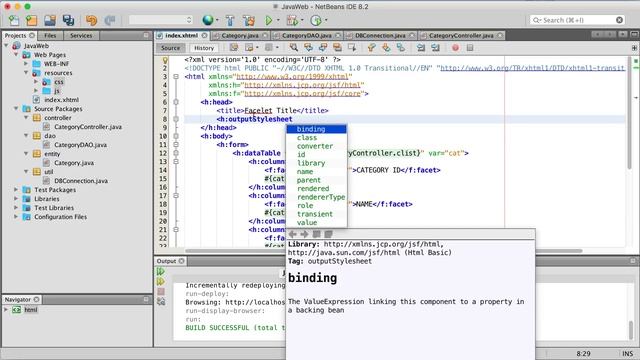Click the Toggle Highlight Search icon
Screen dimensions: 640x360
[337, 48]
